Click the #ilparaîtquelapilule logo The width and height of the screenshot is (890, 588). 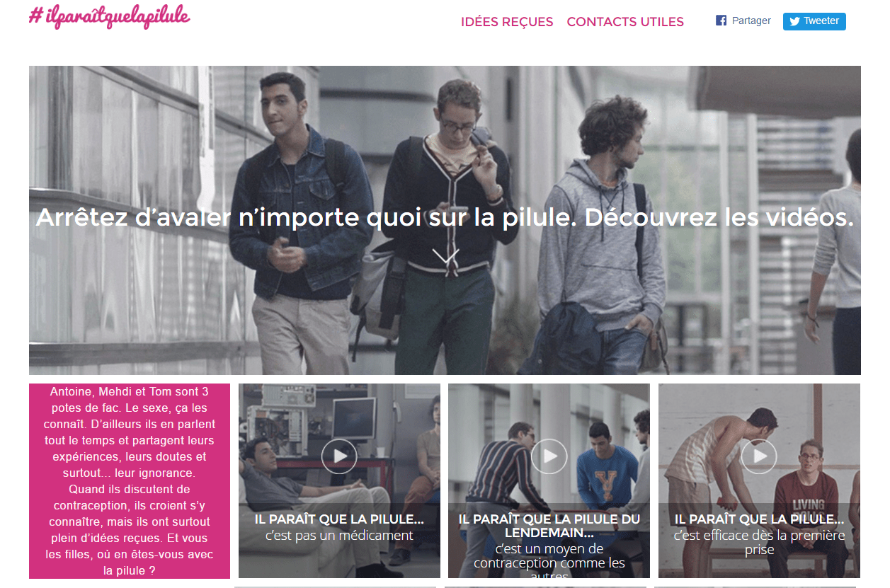[110, 17]
